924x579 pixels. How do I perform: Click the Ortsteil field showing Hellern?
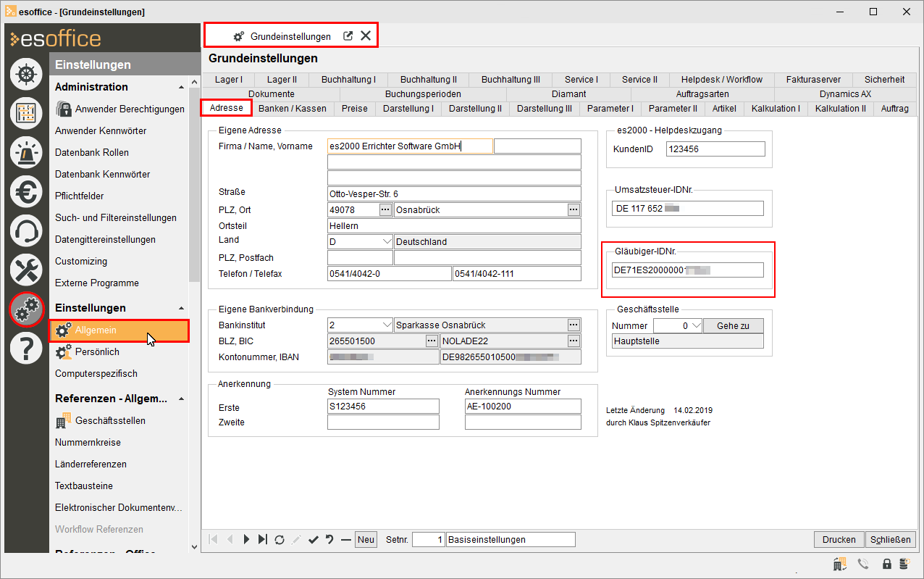tap(454, 225)
